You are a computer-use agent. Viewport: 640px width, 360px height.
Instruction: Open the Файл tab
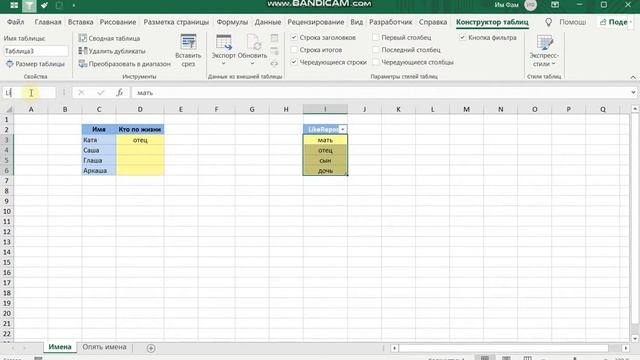[16, 22]
